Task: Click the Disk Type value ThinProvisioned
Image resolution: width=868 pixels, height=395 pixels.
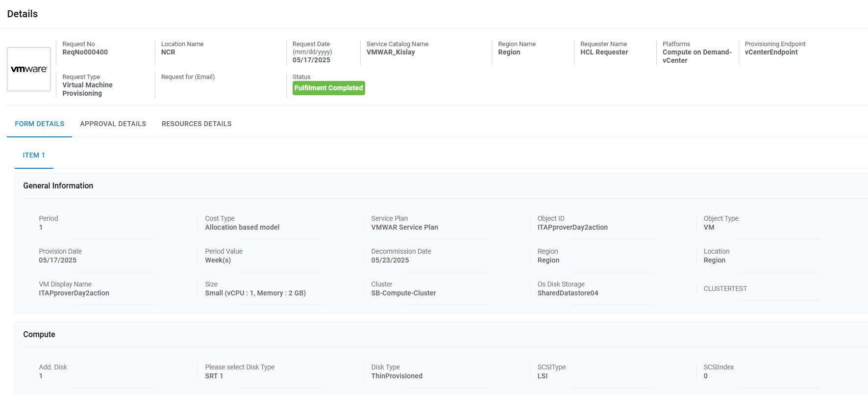Action: point(397,376)
